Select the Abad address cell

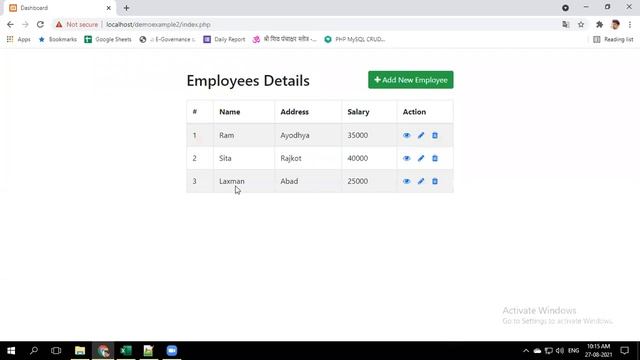coord(308,181)
